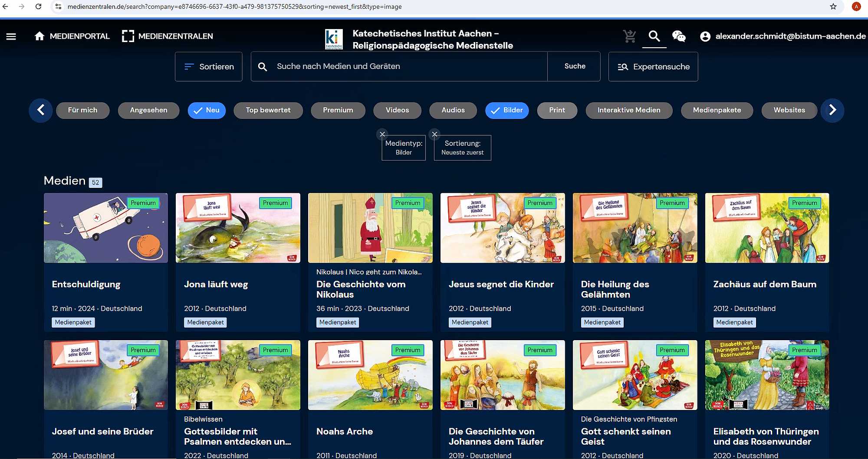
Task: Open Die Geschichte vom Nikolaus thumbnail
Action: coord(370,228)
